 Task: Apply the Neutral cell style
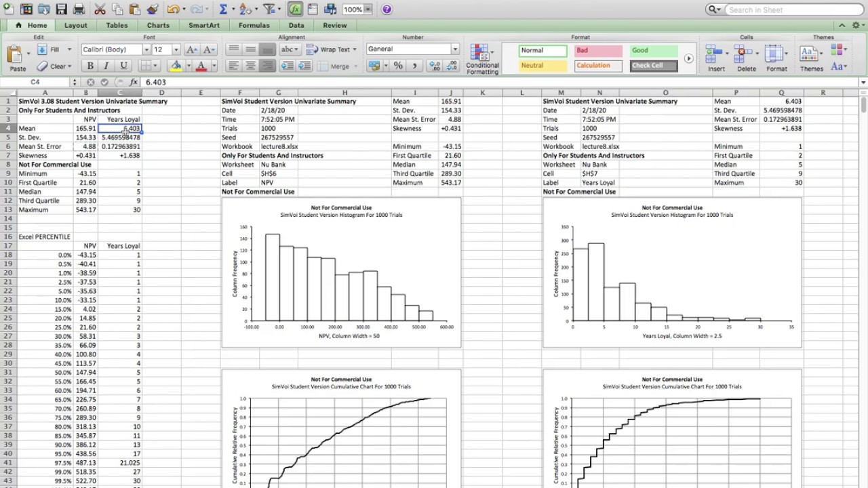(x=543, y=66)
